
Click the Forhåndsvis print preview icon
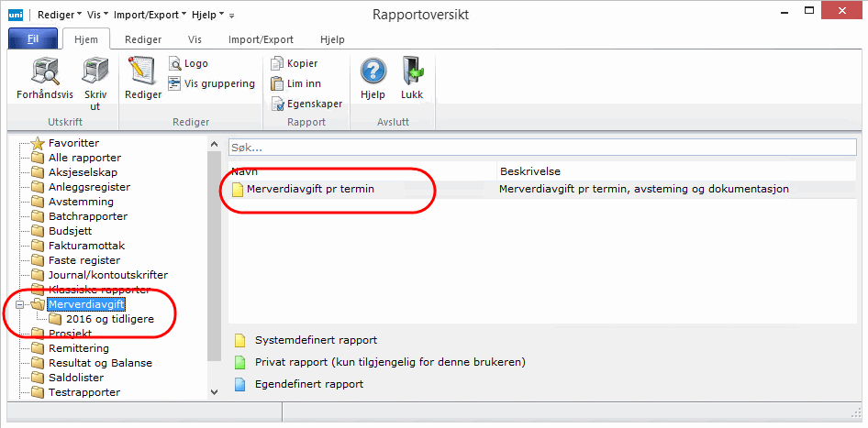(x=44, y=71)
